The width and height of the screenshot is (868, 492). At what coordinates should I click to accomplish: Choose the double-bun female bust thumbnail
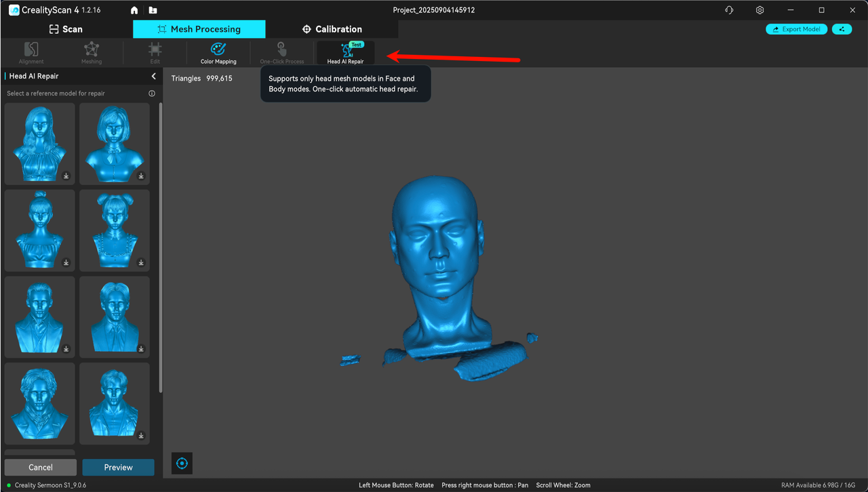click(x=114, y=230)
